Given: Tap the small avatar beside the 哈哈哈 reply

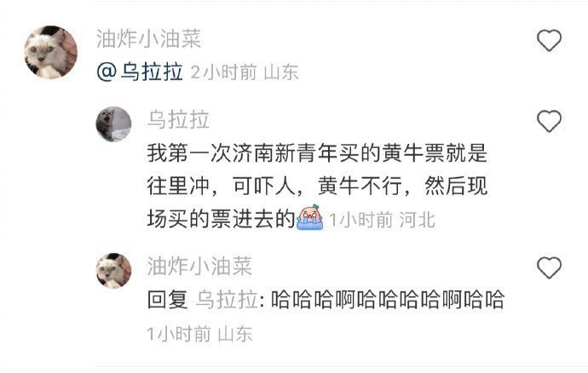Looking at the screenshot, I should 113,271.
